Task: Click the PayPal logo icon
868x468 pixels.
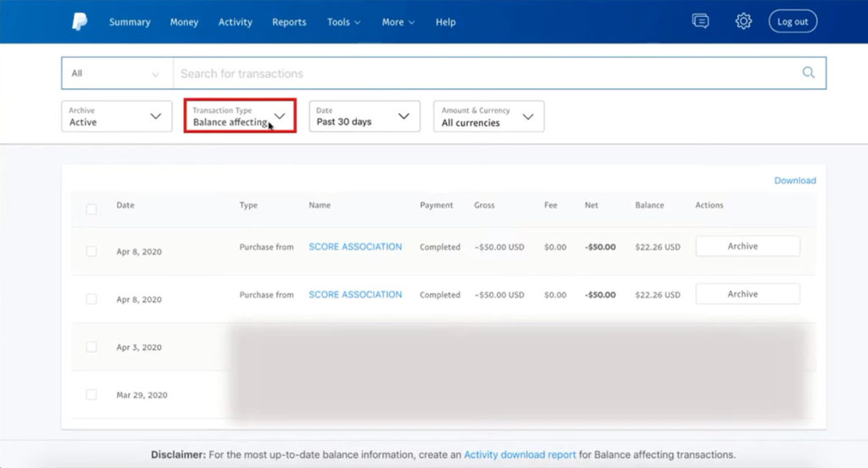Action: pos(80,22)
